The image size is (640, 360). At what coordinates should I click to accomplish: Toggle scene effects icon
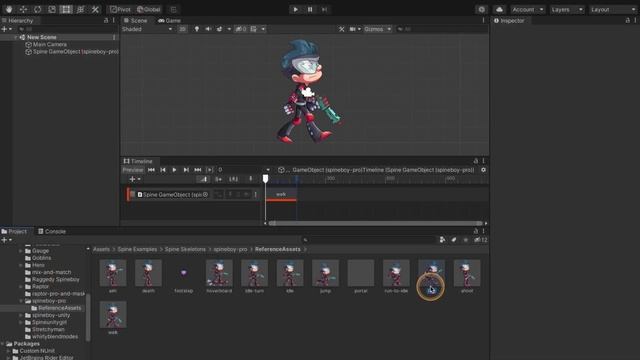[x=220, y=29]
